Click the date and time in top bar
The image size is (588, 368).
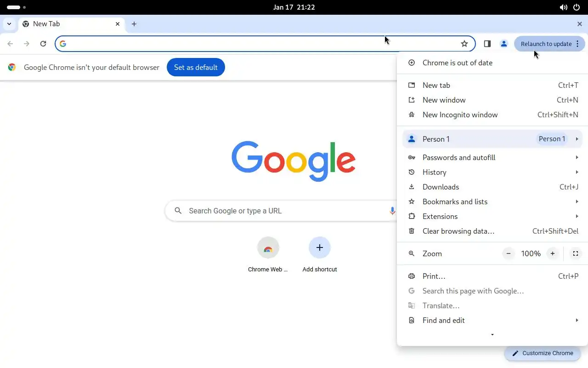point(294,7)
